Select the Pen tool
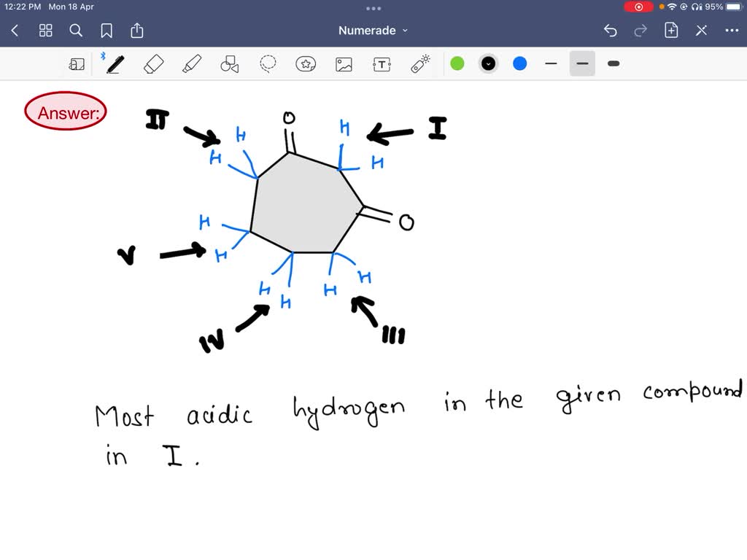This screenshot has width=747, height=560. pos(114,63)
